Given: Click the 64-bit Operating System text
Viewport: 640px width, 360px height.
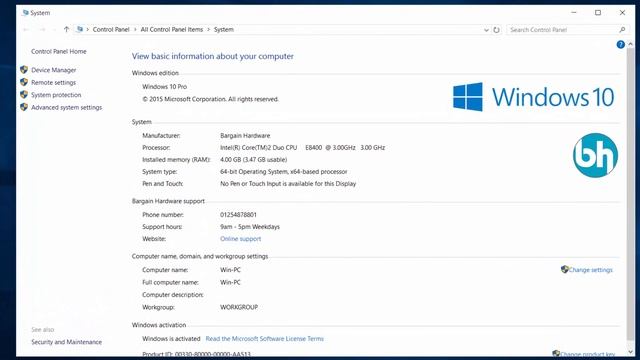Looking at the screenshot, I should [x=284, y=172].
